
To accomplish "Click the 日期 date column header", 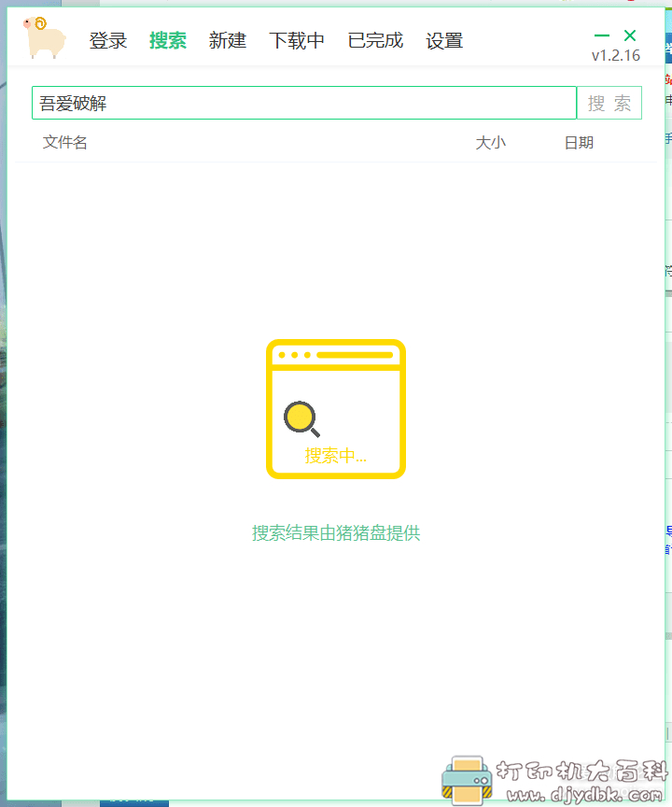I will [x=579, y=143].
